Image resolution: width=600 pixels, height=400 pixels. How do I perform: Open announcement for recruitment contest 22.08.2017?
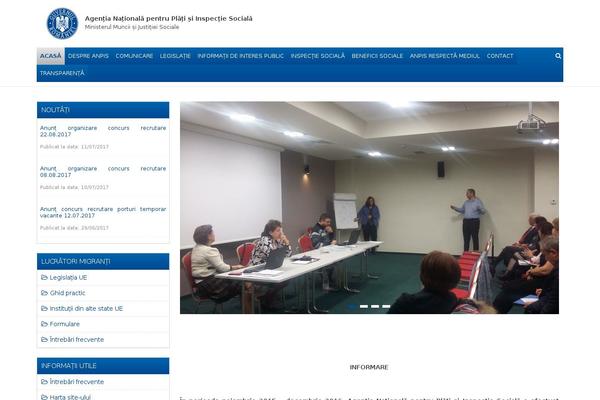coord(103,131)
